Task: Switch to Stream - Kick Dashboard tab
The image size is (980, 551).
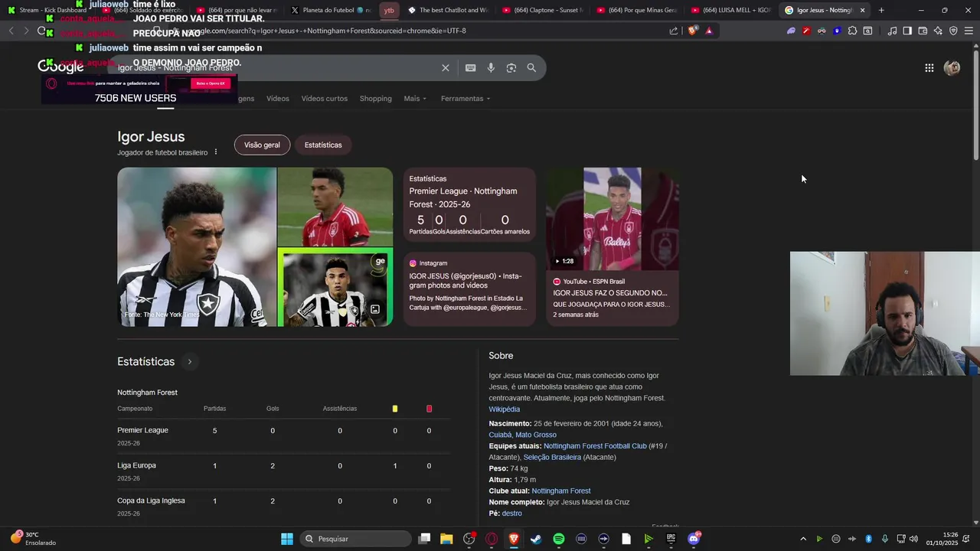Action: click(50, 10)
